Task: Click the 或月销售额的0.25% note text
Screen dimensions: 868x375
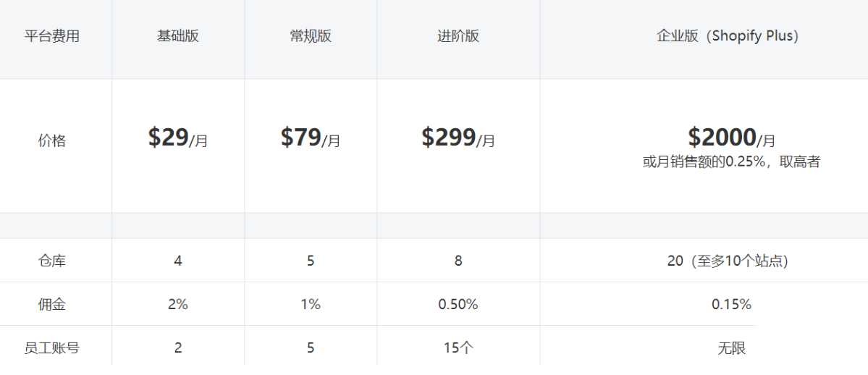Action: [x=731, y=162]
